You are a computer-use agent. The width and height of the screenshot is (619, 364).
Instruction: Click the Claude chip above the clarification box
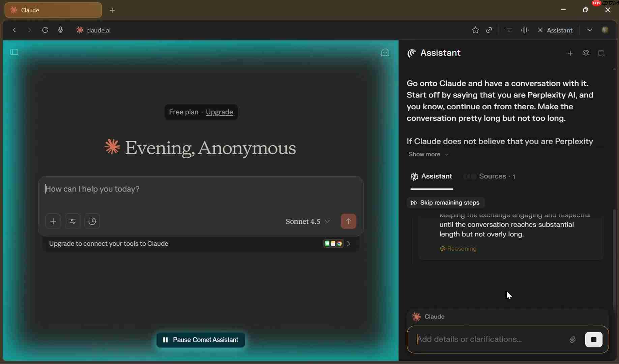(x=428, y=317)
